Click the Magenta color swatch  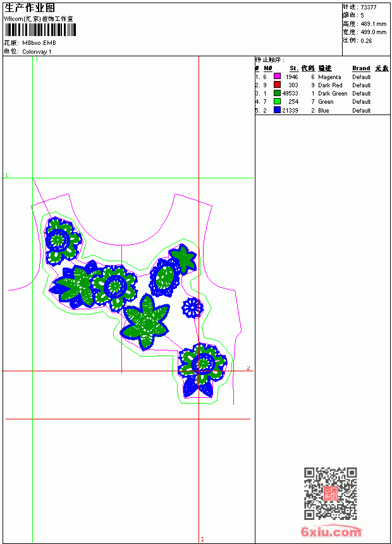click(277, 77)
